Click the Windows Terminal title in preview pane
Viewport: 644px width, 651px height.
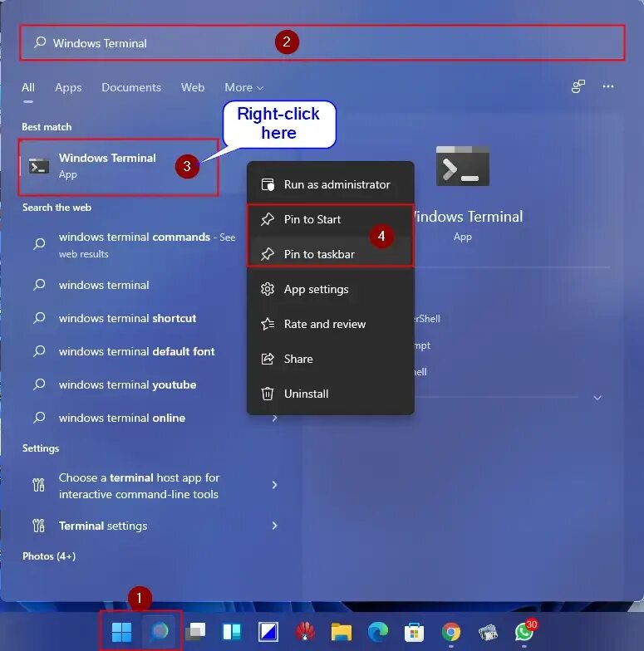point(467,216)
